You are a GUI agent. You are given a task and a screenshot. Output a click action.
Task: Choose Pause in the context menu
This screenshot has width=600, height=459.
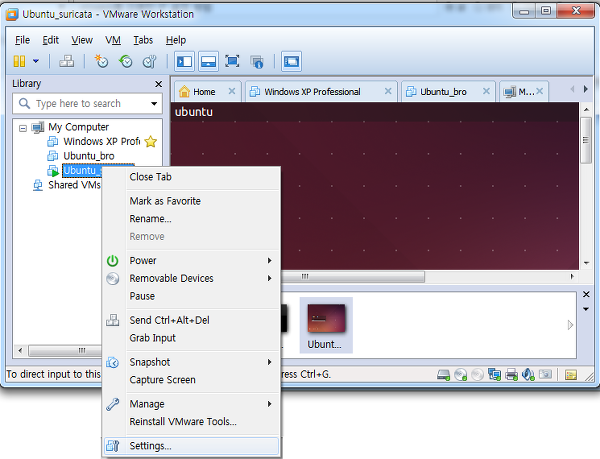tap(191, 296)
